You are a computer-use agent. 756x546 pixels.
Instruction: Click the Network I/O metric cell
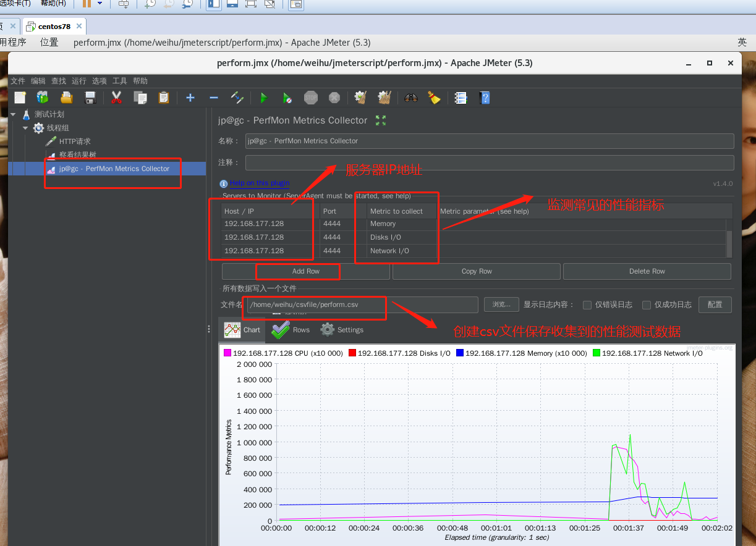(402, 251)
